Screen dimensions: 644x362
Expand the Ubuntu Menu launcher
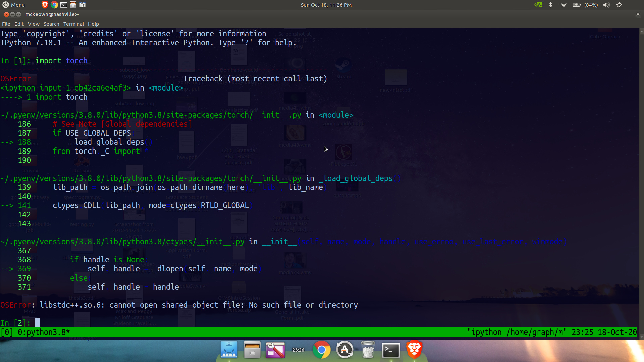pyautogui.click(x=13, y=5)
